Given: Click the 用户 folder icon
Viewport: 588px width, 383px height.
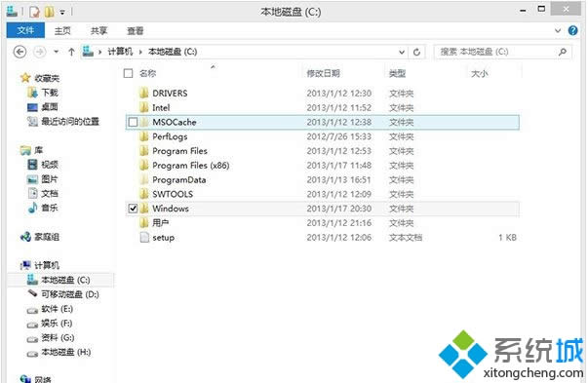Looking at the screenshot, I should click(x=143, y=223).
